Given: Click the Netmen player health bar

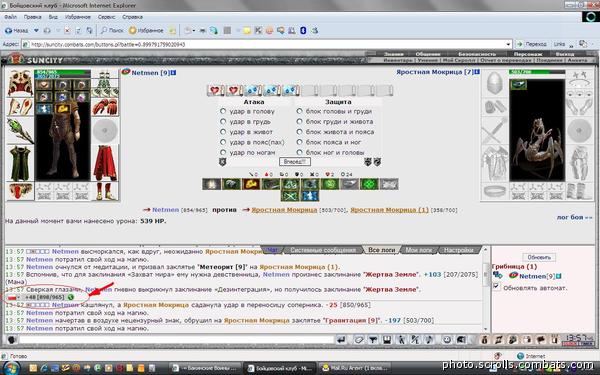Looking at the screenshot, I should tap(62, 72).
